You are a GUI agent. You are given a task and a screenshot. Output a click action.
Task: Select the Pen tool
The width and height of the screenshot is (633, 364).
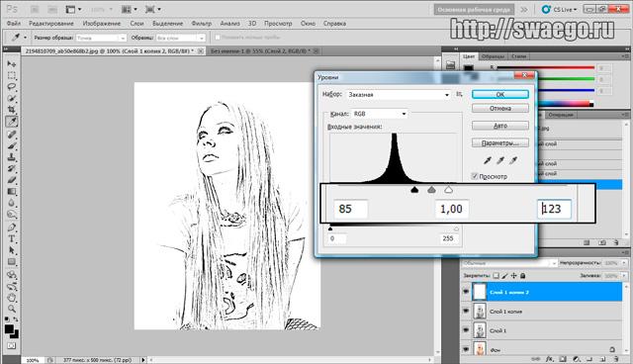[x=11, y=227]
